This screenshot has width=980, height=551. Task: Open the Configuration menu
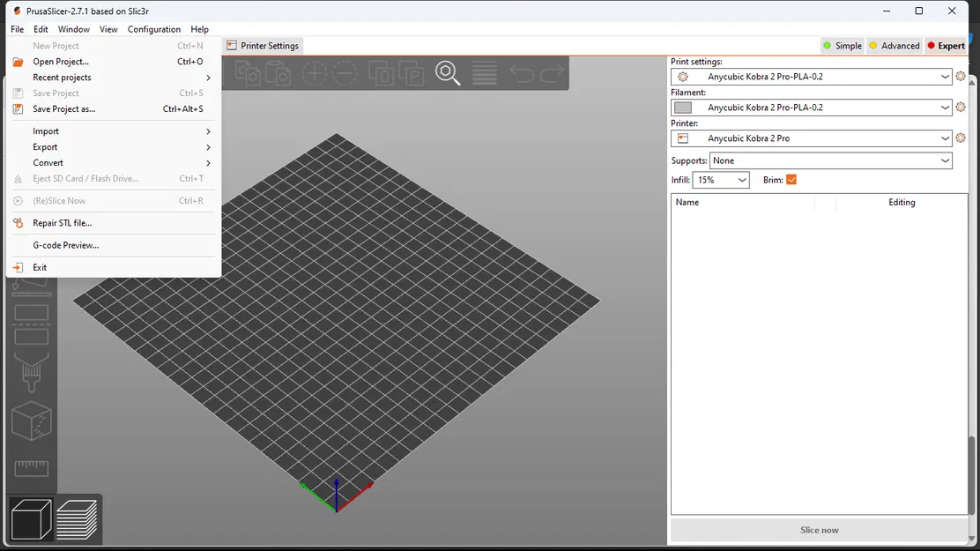(153, 29)
